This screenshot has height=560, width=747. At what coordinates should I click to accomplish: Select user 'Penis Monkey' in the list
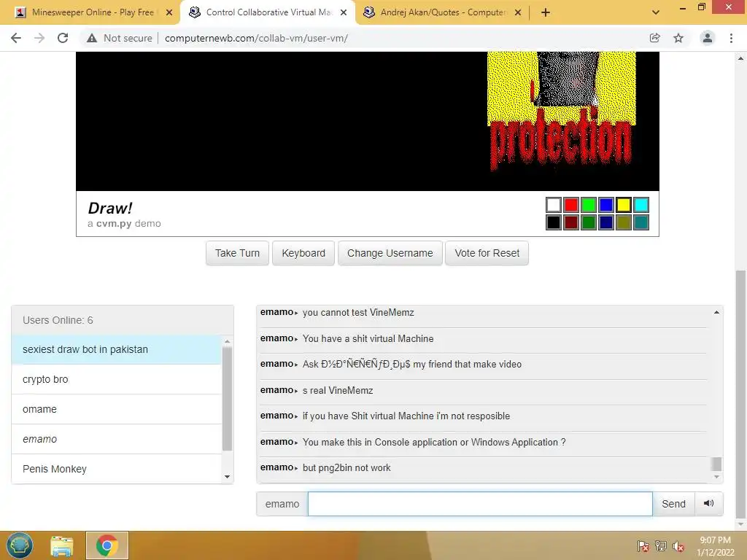pyautogui.click(x=117, y=469)
